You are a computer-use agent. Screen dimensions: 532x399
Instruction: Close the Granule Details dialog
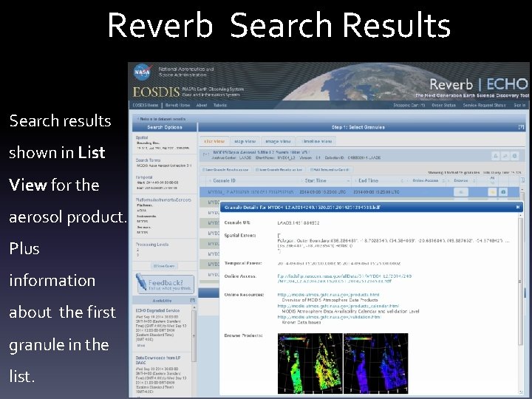pyautogui.click(x=518, y=207)
